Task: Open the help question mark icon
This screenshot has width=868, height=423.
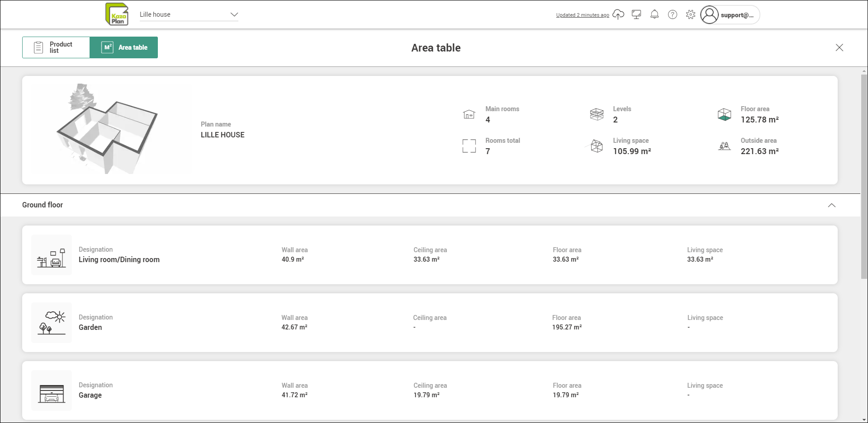Action: pyautogui.click(x=673, y=14)
